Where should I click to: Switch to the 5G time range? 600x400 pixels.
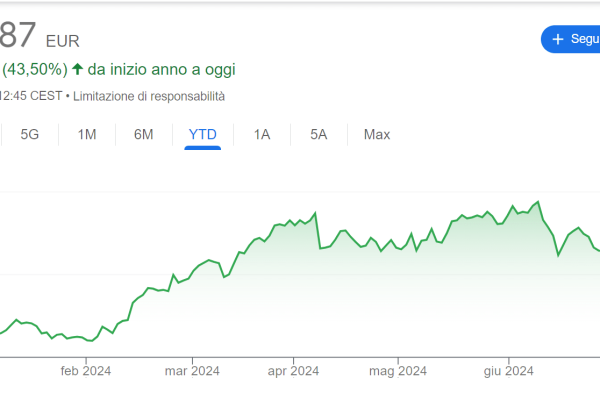coord(30,134)
